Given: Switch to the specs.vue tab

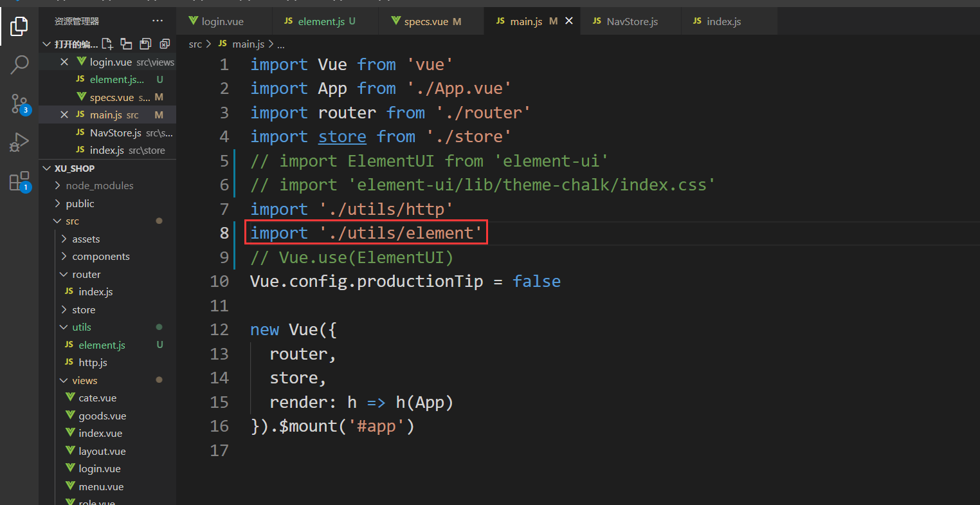Looking at the screenshot, I should pyautogui.click(x=426, y=22).
